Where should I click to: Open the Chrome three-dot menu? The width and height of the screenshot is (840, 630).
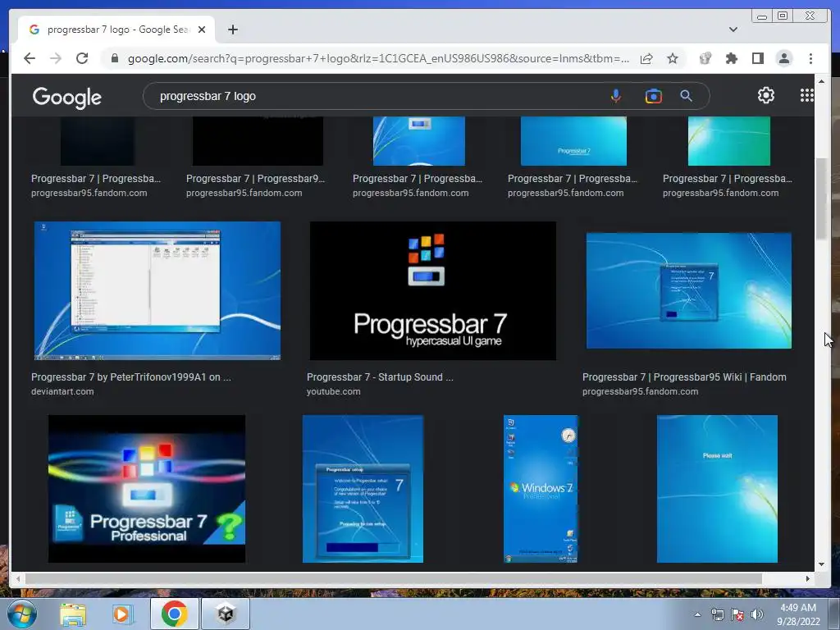[810, 58]
